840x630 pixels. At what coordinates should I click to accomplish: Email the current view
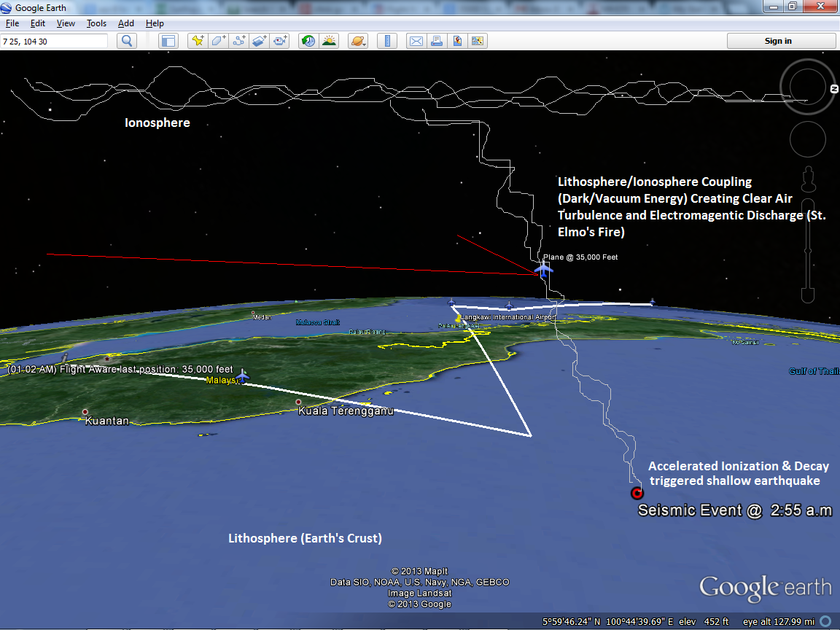coord(416,41)
